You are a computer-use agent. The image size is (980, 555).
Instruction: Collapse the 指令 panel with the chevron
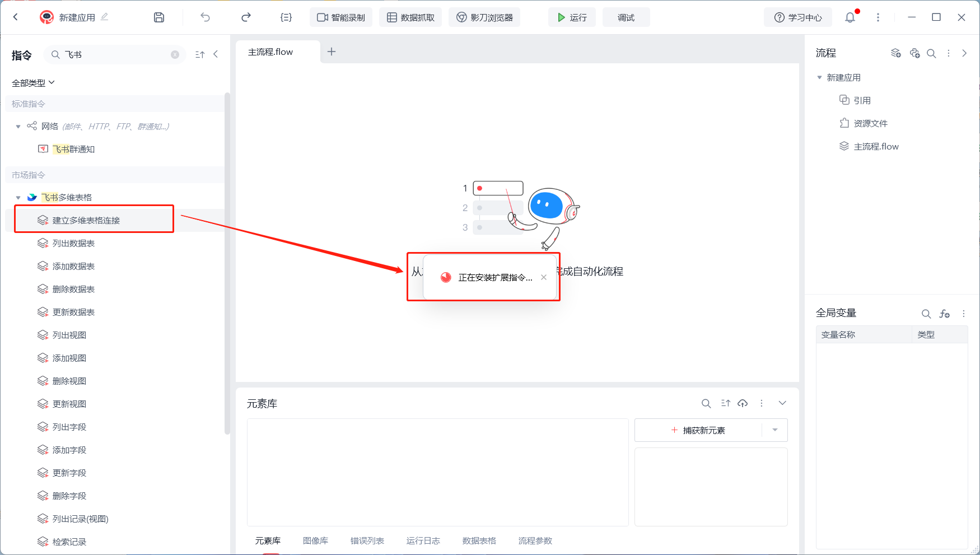pos(216,54)
